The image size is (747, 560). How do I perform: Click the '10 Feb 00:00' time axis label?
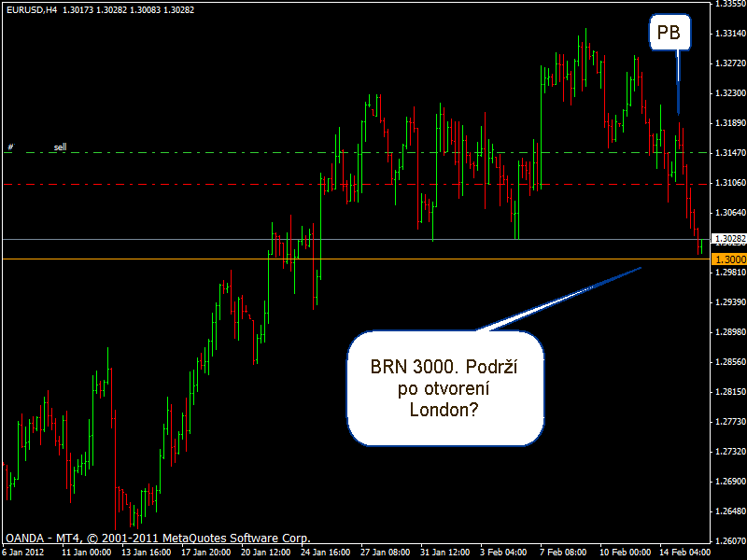(625, 553)
